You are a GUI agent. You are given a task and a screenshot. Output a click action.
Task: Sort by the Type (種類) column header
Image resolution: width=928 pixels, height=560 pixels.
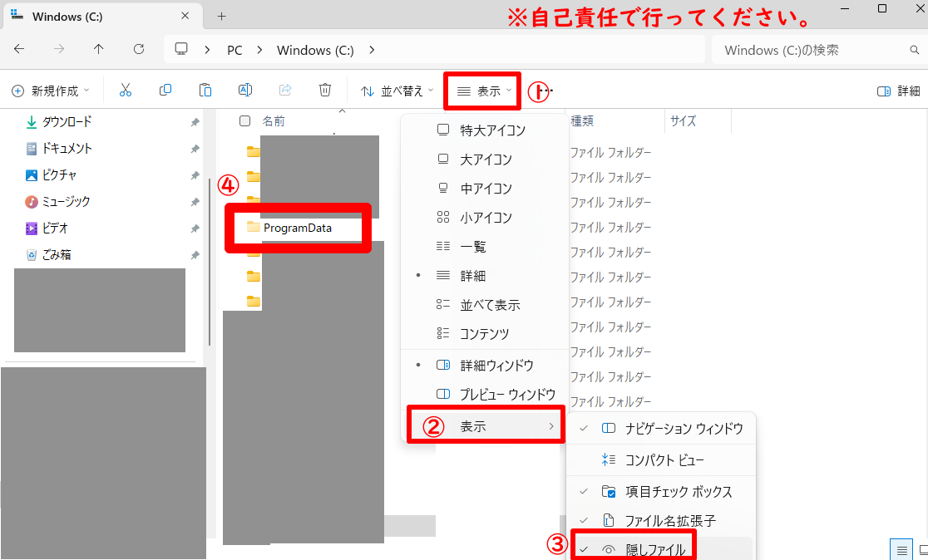point(582,121)
